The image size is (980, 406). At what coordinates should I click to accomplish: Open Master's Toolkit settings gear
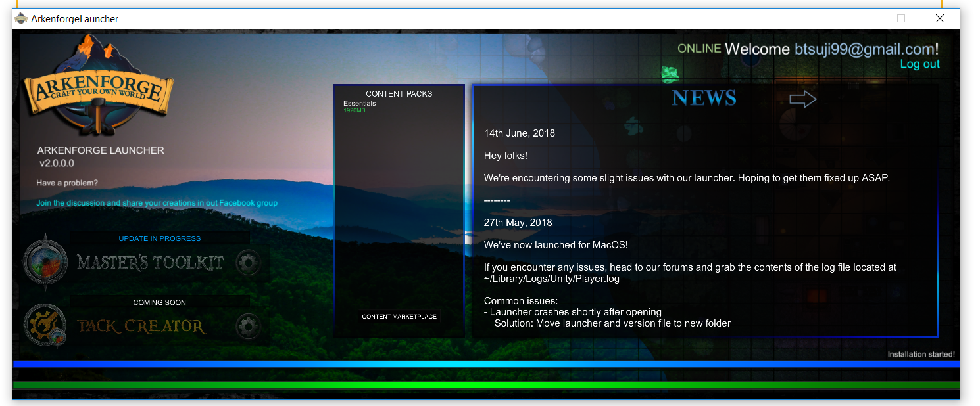[x=248, y=263]
